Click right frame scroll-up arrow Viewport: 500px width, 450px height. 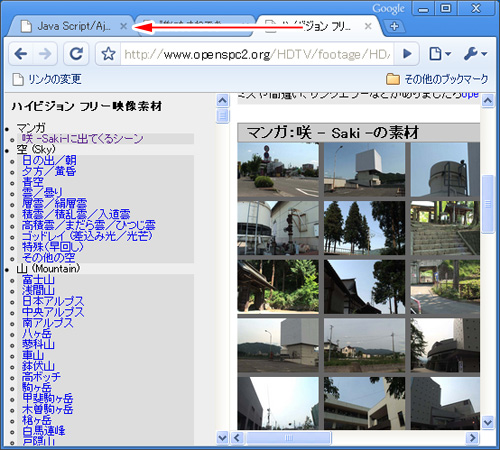[x=488, y=100]
